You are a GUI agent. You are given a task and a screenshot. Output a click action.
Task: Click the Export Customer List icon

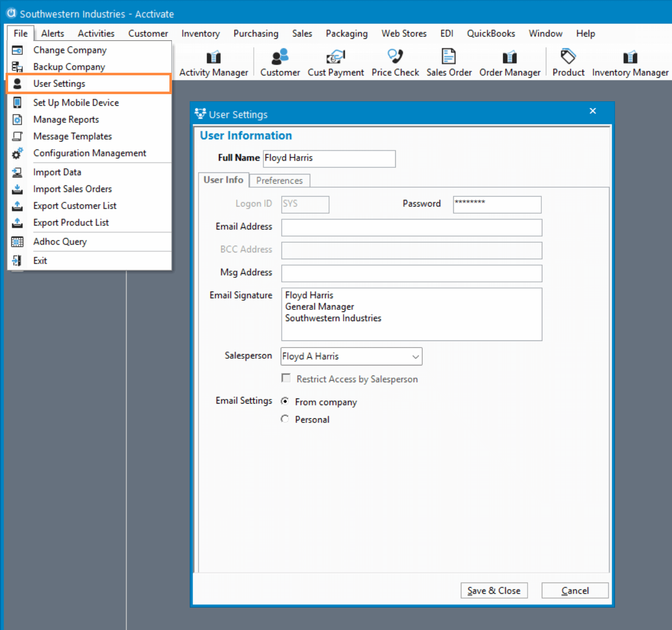(17, 206)
